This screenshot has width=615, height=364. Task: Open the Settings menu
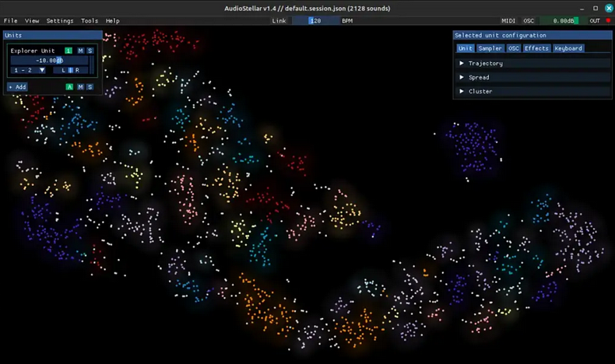(x=60, y=21)
